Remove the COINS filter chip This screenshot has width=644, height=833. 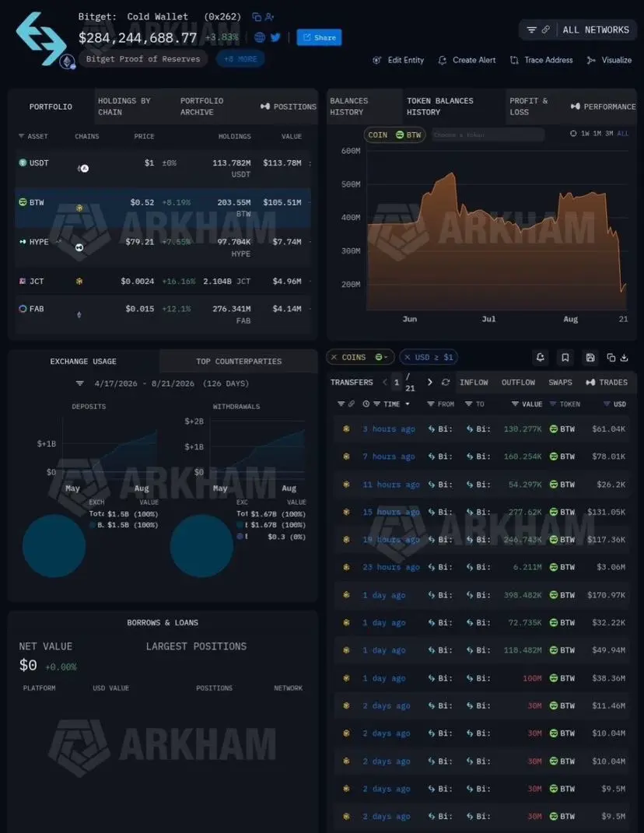334,357
